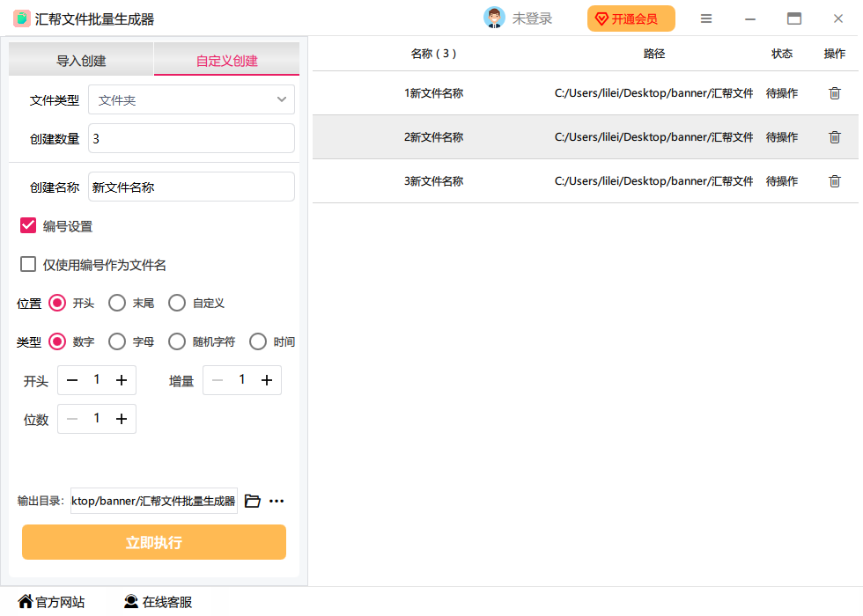Switch to the 导入创建 tab
Image resolution: width=863 pixels, height=616 pixels.
point(81,61)
